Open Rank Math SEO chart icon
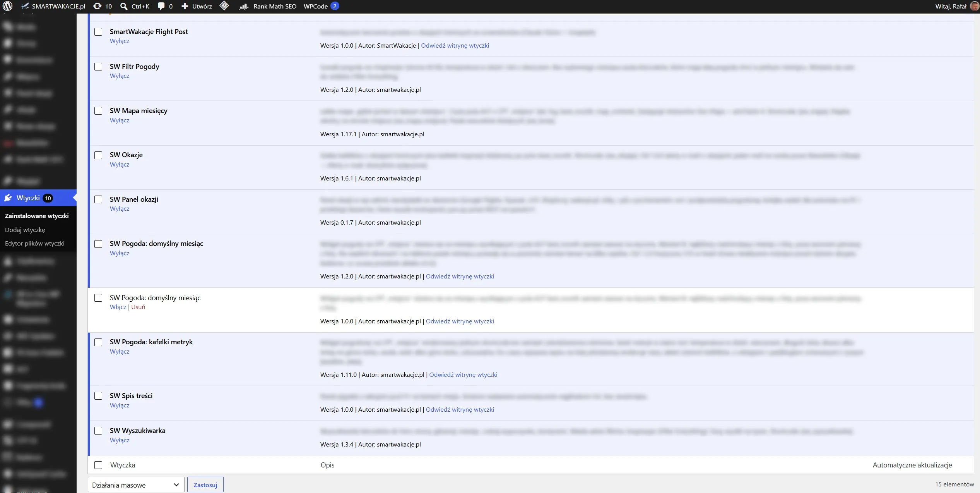The width and height of the screenshot is (980, 493). click(x=244, y=6)
